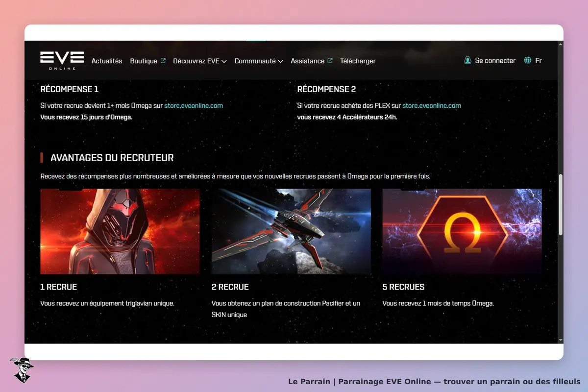This screenshot has height=392, width=588.
Task: Open the Actualités nav link
Action: tap(107, 61)
